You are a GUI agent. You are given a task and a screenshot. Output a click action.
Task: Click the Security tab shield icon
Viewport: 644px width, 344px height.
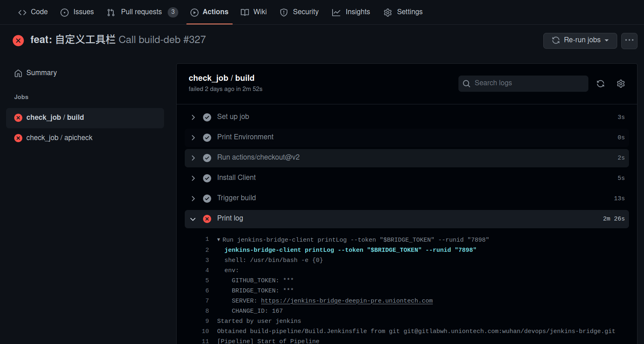(284, 13)
